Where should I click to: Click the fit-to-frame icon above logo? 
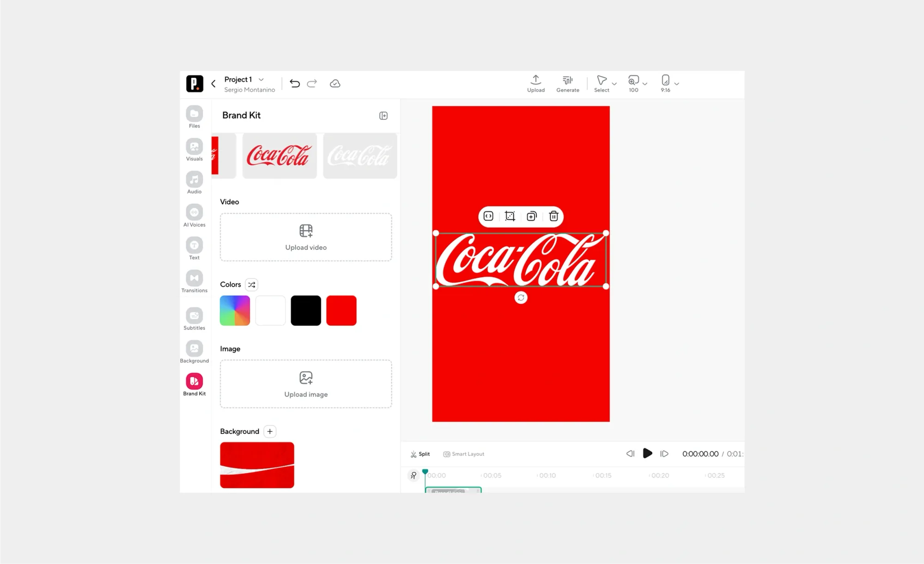pyautogui.click(x=488, y=216)
